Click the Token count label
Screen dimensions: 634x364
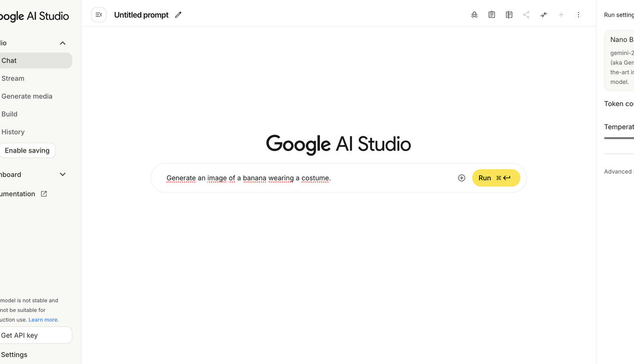619,104
